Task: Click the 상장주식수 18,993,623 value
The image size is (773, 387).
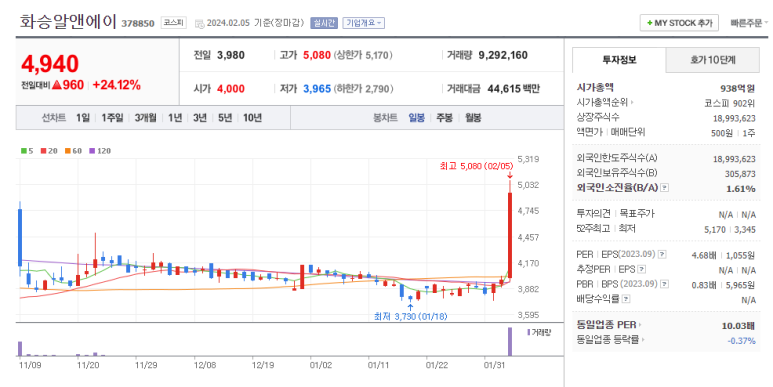Action: (734, 118)
